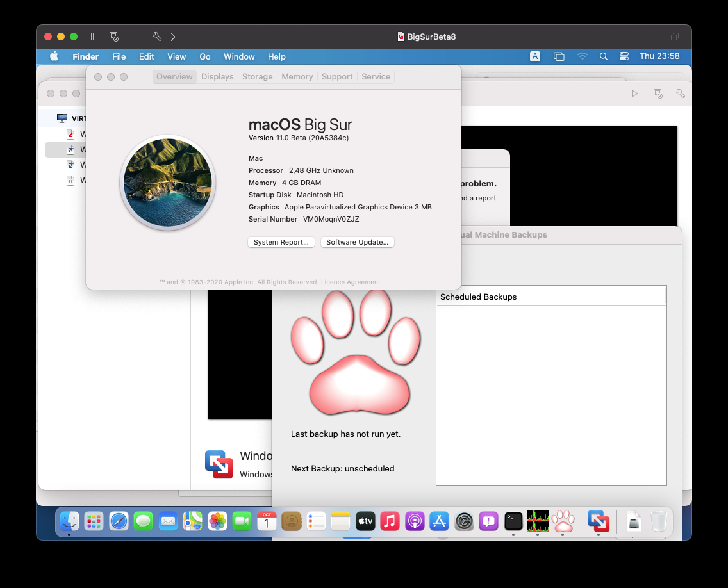The width and height of the screenshot is (728, 588).
Task: Open Launchpad from the Dock
Action: pyautogui.click(x=94, y=521)
